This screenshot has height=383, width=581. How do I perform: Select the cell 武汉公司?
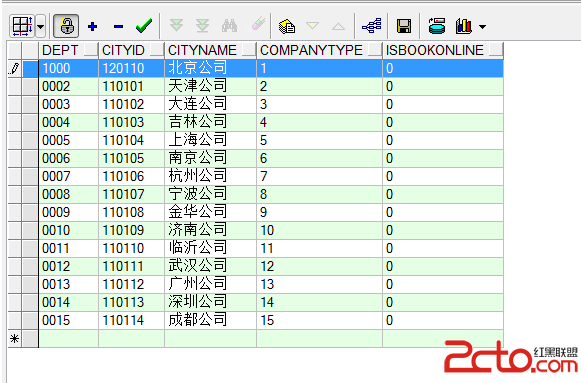(x=210, y=266)
